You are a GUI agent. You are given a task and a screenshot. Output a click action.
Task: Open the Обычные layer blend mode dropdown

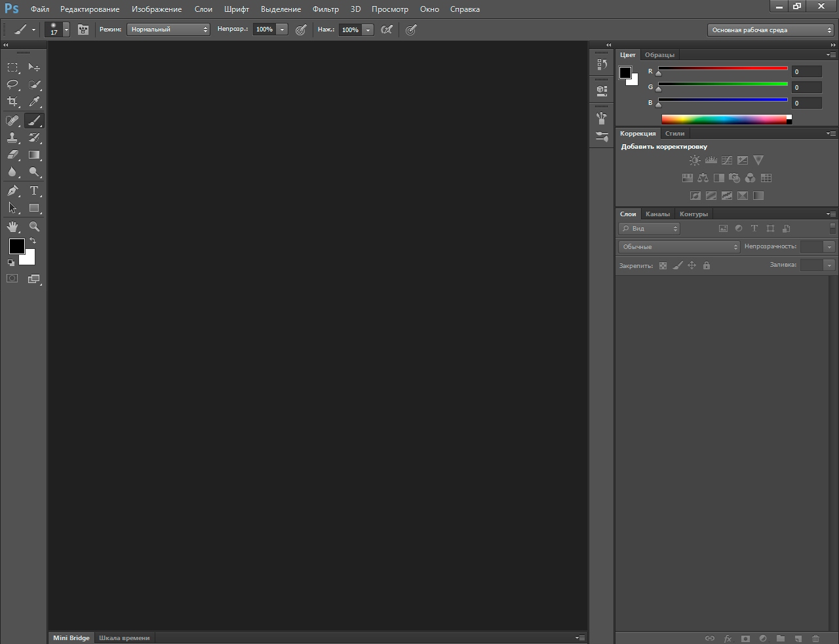(x=679, y=246)
